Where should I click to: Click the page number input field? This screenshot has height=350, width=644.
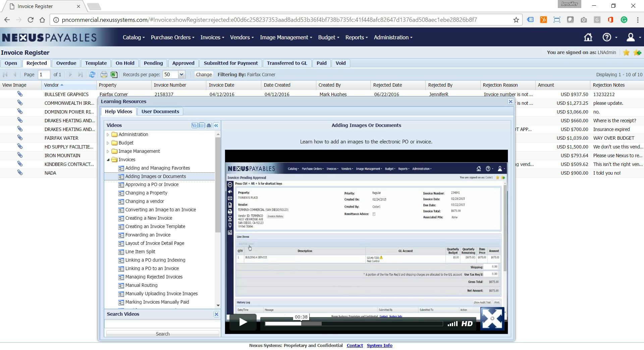pyautogui.click(x=44, y=75)
